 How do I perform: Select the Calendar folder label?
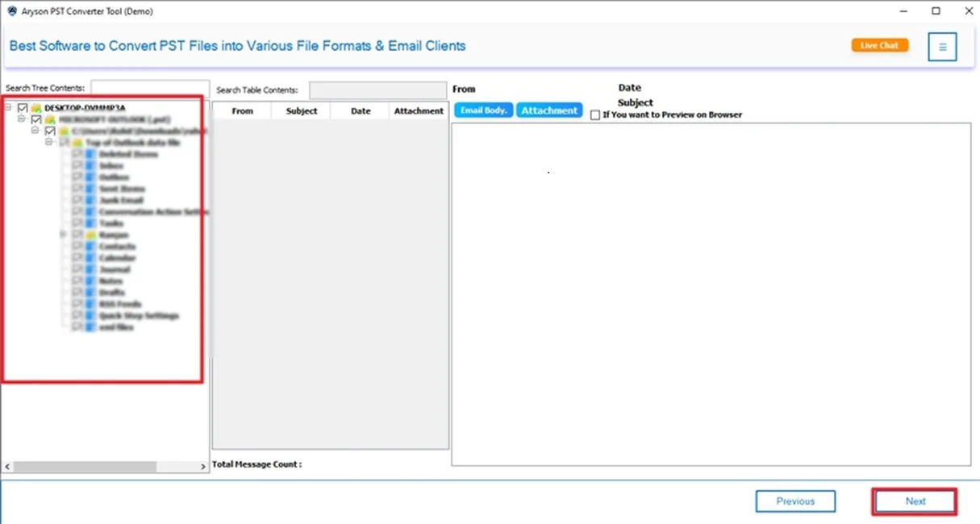tap(117, 258)
